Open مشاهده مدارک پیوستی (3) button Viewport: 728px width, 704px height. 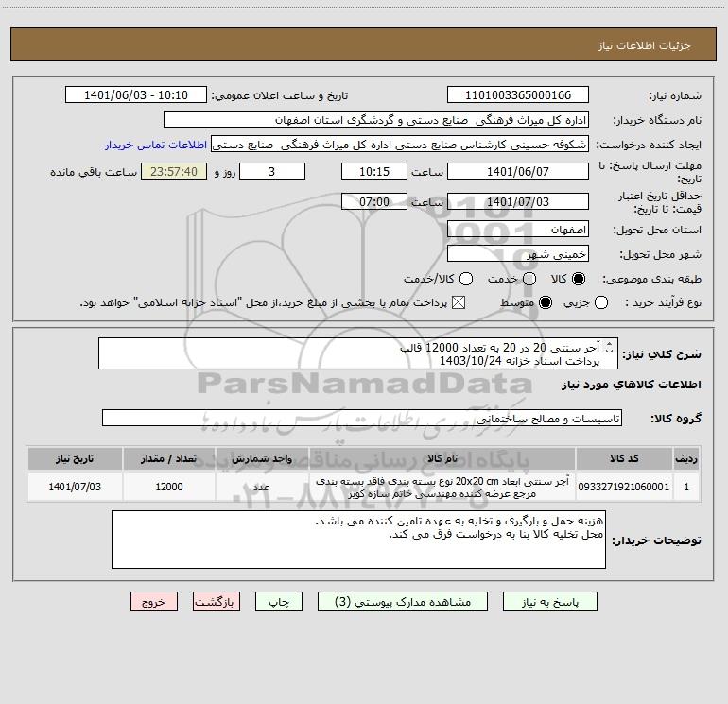click(403, 602)
